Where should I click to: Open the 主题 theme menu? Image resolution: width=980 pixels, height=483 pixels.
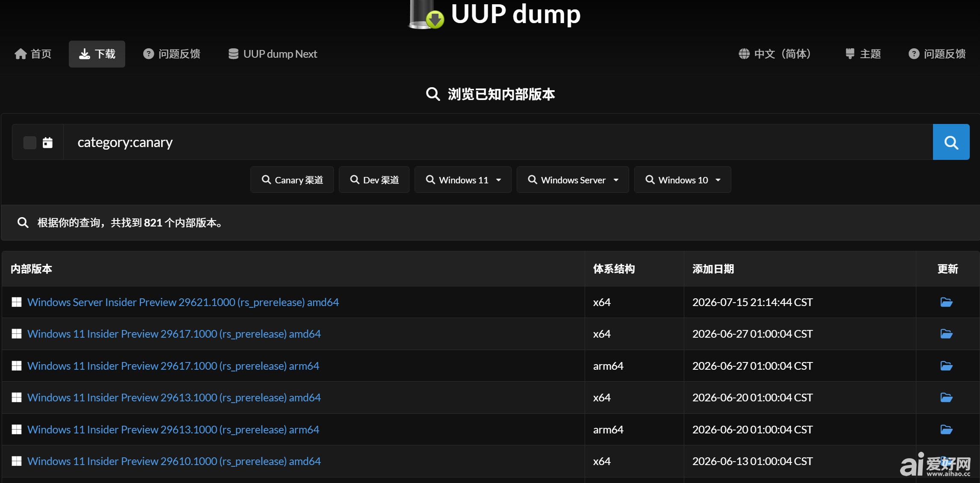click(863, 54)
